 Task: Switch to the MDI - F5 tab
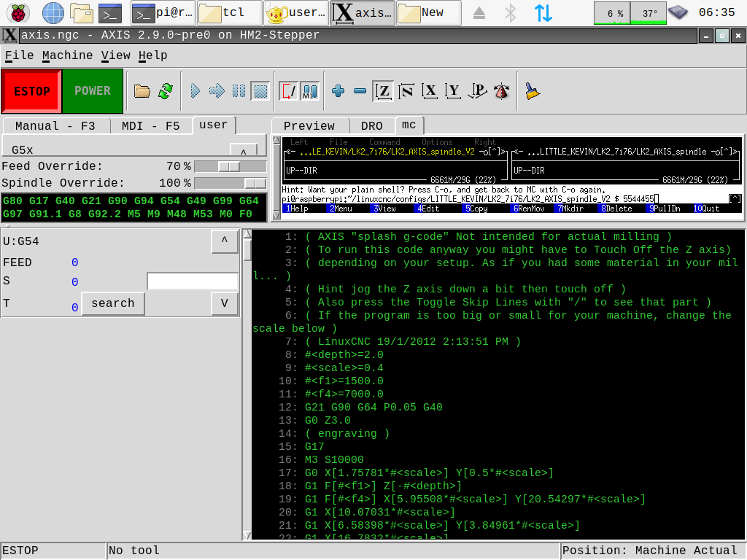[x=150, y=126]
